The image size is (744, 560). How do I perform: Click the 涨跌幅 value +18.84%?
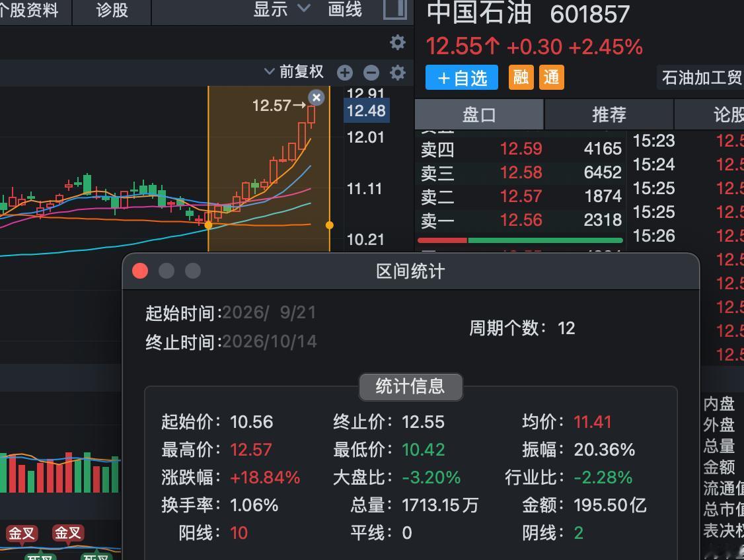pos(265,477)
